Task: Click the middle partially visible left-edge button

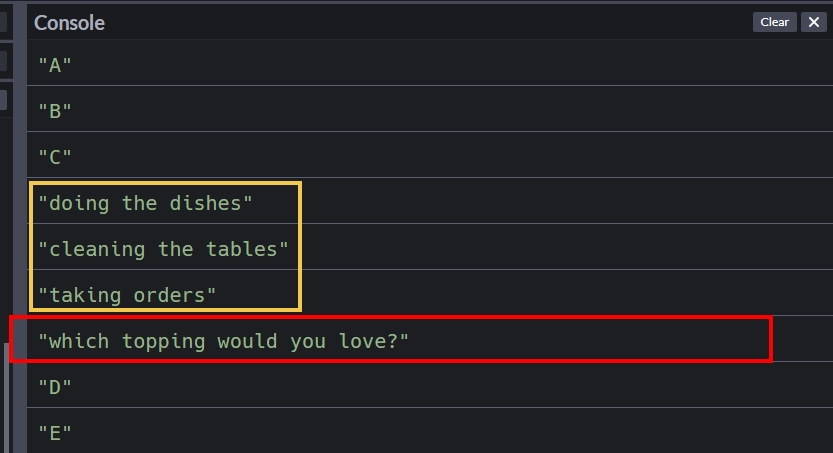Action: pos(3,61)
